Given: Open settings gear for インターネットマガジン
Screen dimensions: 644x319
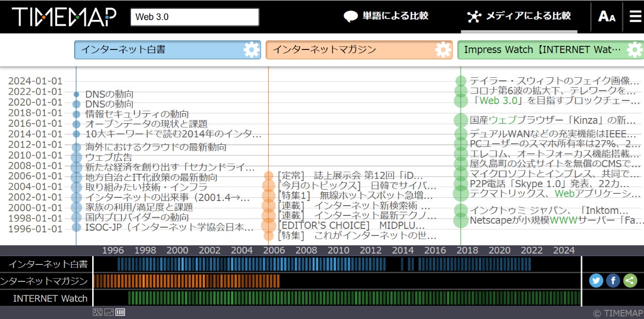Looking at the screenshot, I should tap(443, 50).
